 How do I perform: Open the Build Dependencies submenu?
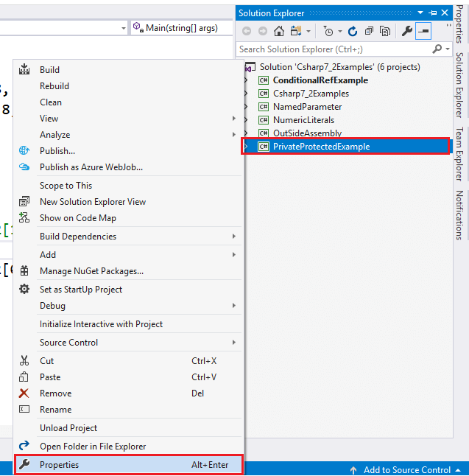click(128, 237)
